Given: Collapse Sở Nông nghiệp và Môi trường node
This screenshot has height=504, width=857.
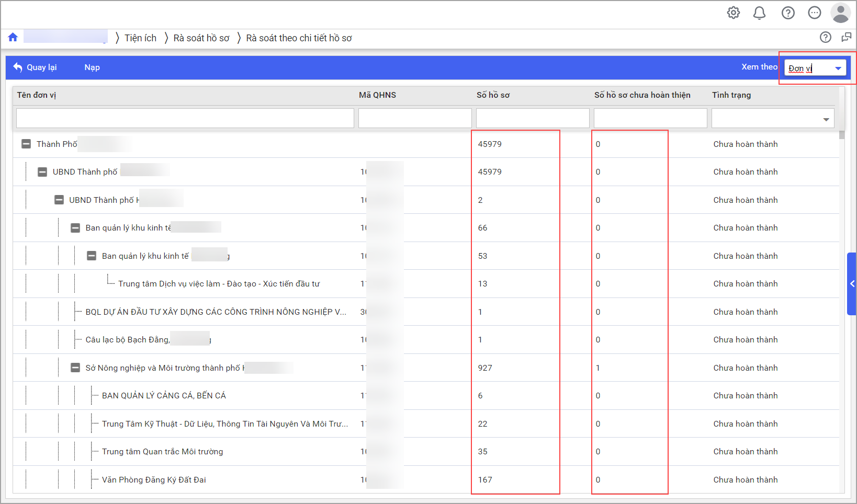Looking at the screenshot, I should pos(75,368).
